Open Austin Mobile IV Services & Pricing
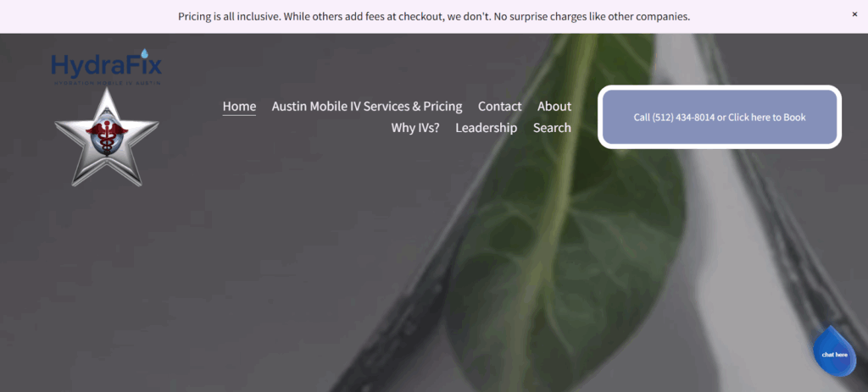868x392 pixels. click(367, 106)
